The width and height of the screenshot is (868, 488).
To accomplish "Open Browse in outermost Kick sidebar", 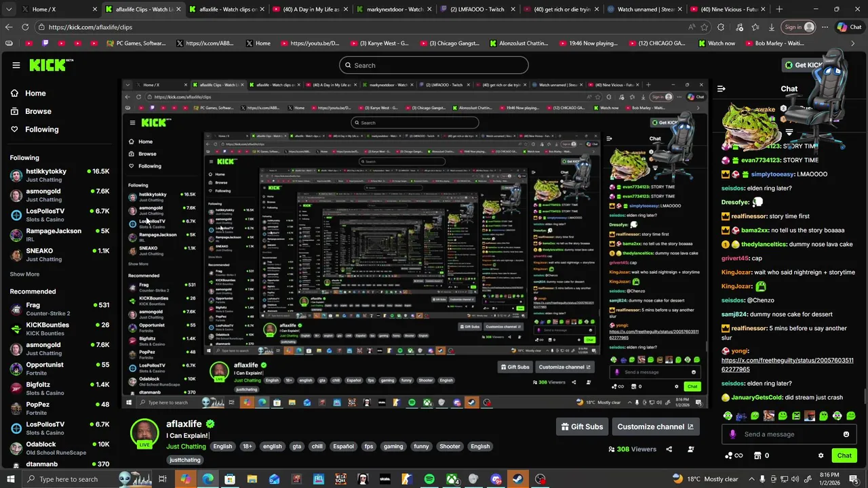I will pyautogui.click(x=31, y=111).
